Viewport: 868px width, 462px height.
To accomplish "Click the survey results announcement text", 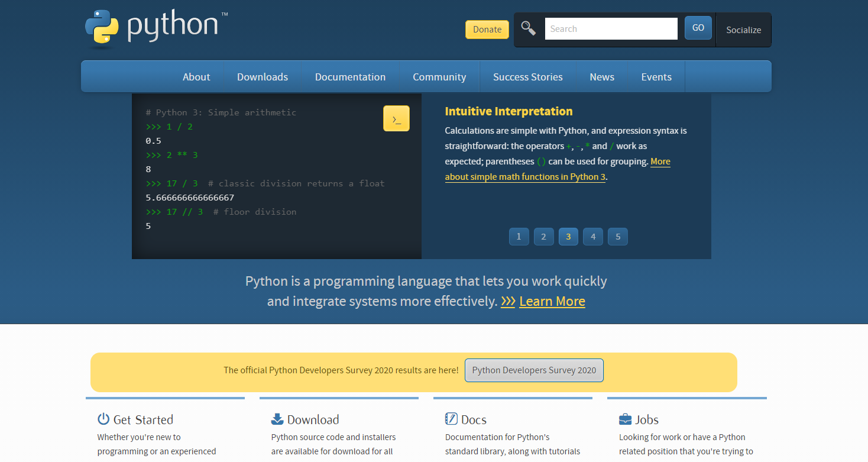I will click(x=341, y=370).
